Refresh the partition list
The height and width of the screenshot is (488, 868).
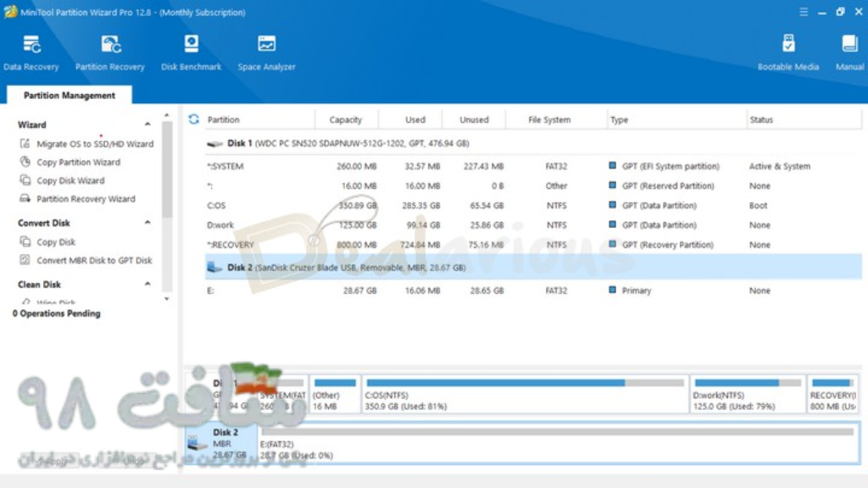pyautogui.click(x=194, y=119)
